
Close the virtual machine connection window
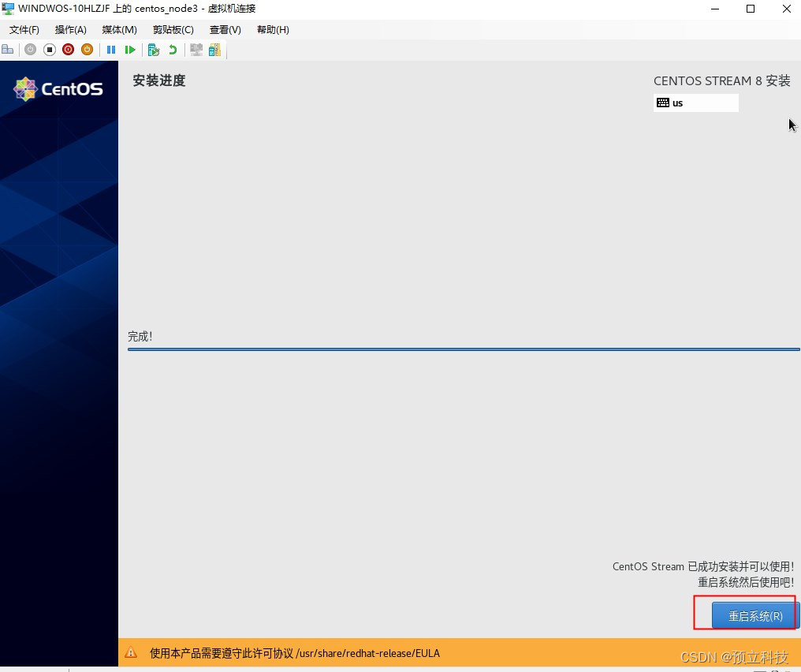pos(786,9)
